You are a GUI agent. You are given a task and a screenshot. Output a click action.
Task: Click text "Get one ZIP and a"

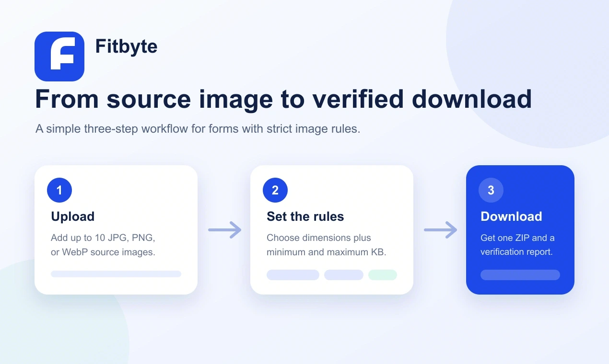517,238
